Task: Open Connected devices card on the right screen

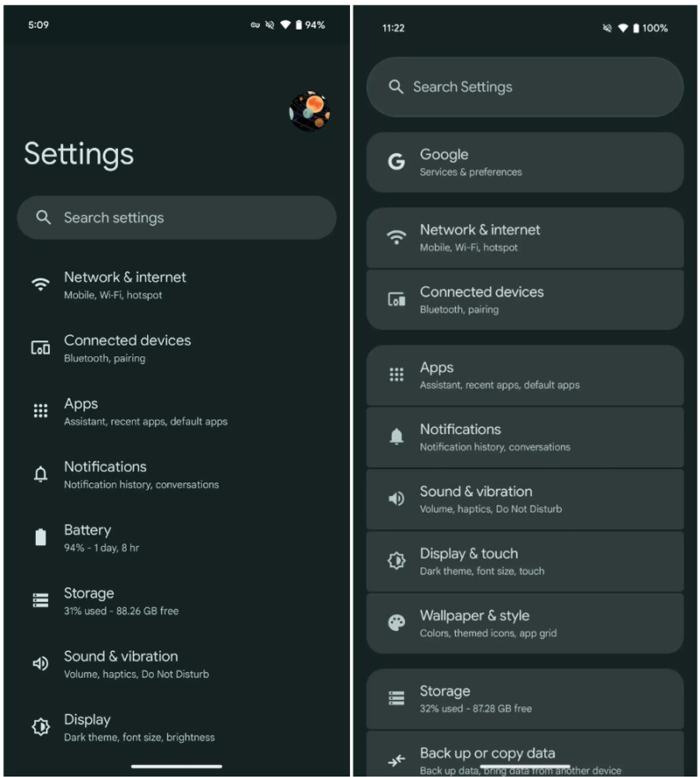Action: pos(525,300)
